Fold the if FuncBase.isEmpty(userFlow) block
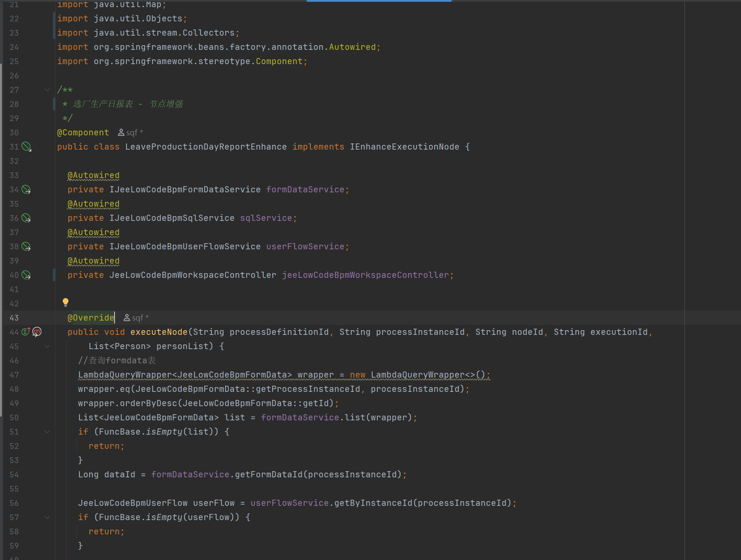 [x=47, y=517]
